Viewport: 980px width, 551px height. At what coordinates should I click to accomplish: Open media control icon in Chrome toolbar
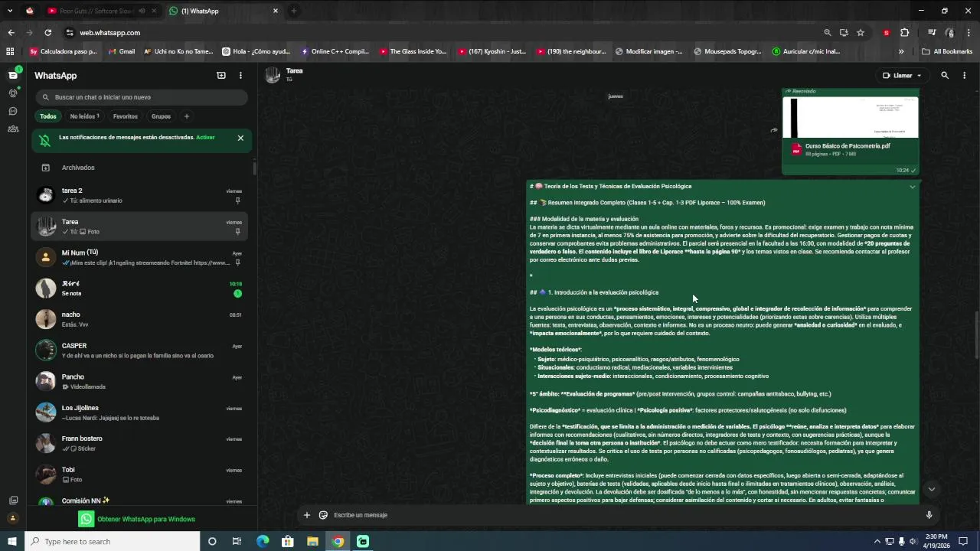pos(932,33)
